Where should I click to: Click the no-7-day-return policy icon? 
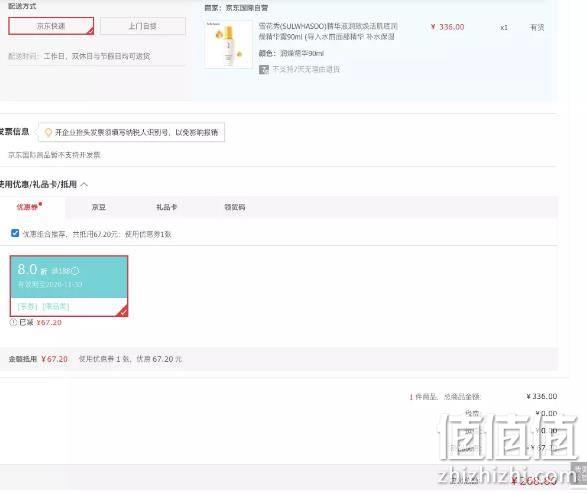click(264, 69)
